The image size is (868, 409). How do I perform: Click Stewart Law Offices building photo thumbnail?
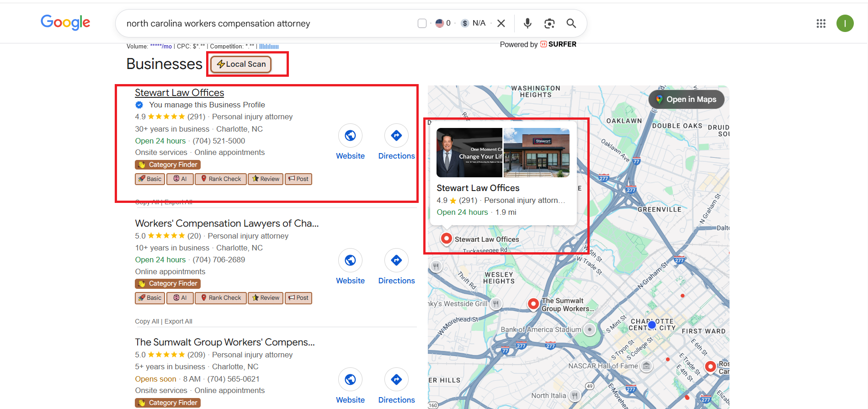click(537, 153)
